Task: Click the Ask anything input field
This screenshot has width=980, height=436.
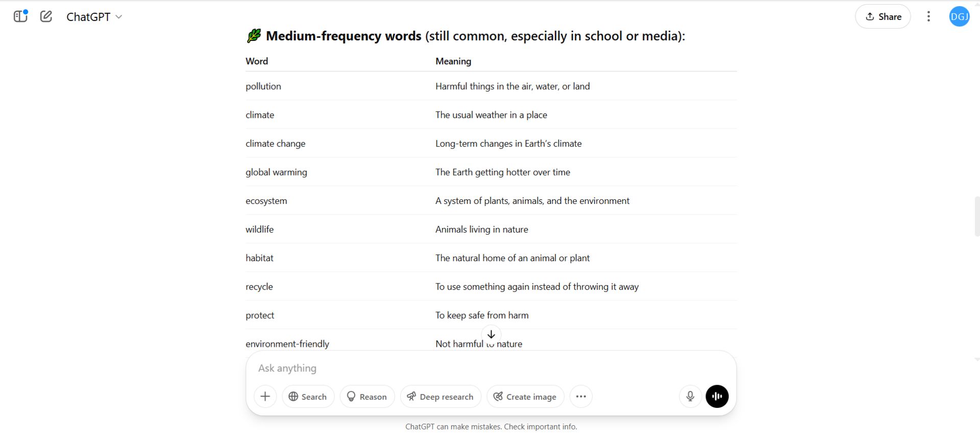Action: [491, 368]
